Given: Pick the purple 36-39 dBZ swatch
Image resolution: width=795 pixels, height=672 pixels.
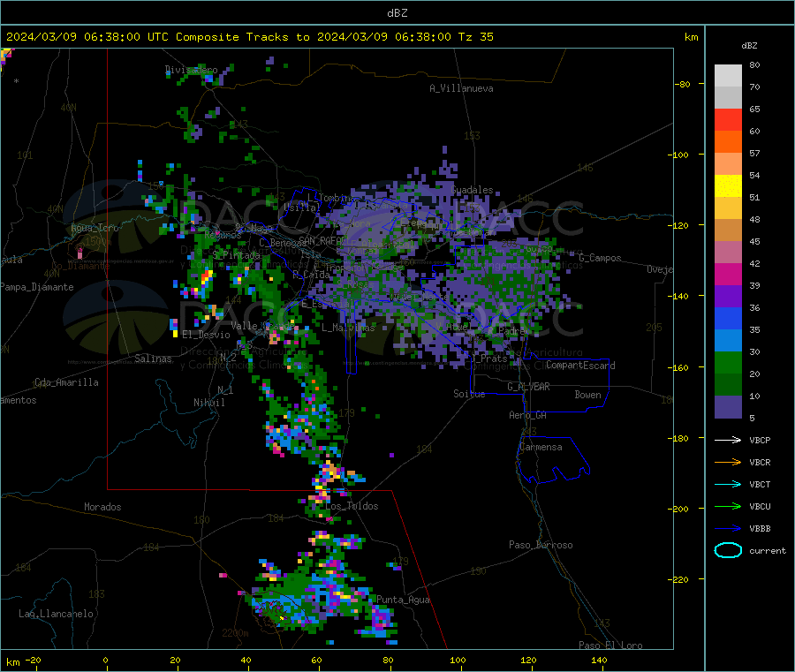Looking at the screenshot, I should pos(728,297).
